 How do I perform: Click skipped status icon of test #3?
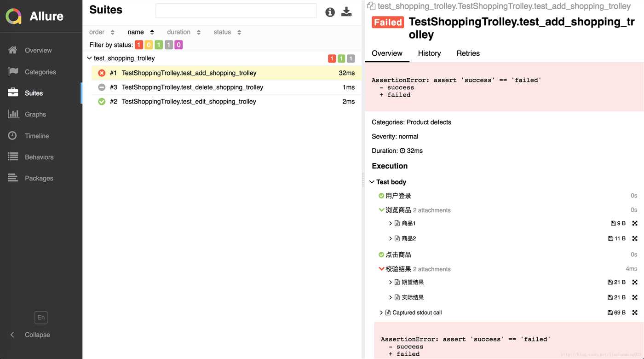pyautogui.click(x=102, y=87)
